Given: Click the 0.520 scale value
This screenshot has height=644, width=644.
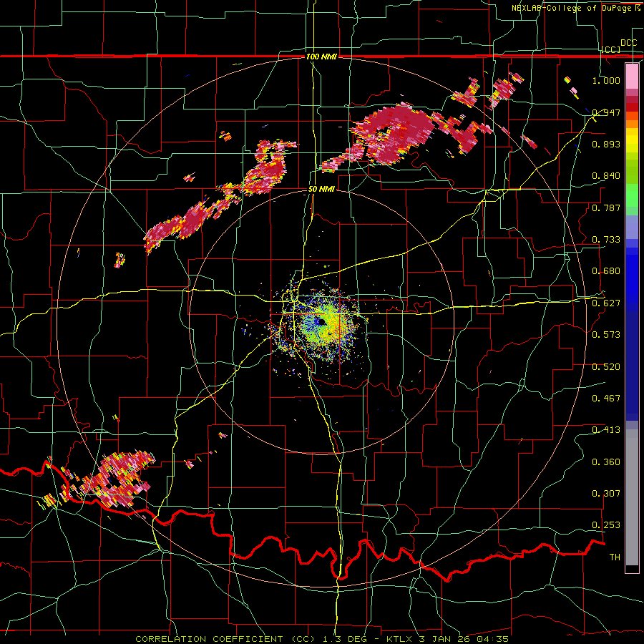Looking at the screenshot, I should pyautogui.click(x=606, y=366).
